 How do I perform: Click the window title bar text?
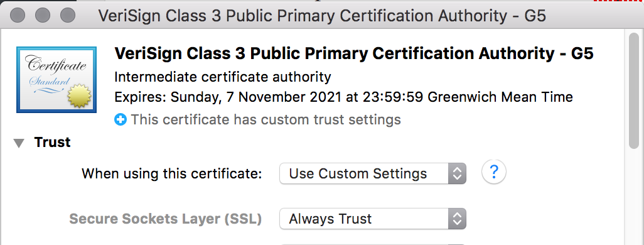pos(323,16)
